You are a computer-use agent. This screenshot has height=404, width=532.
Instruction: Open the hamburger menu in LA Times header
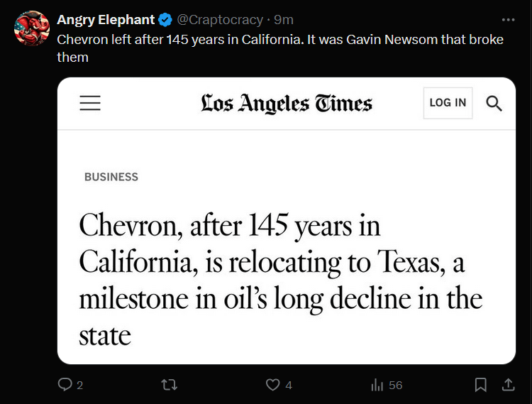point(90,103)
